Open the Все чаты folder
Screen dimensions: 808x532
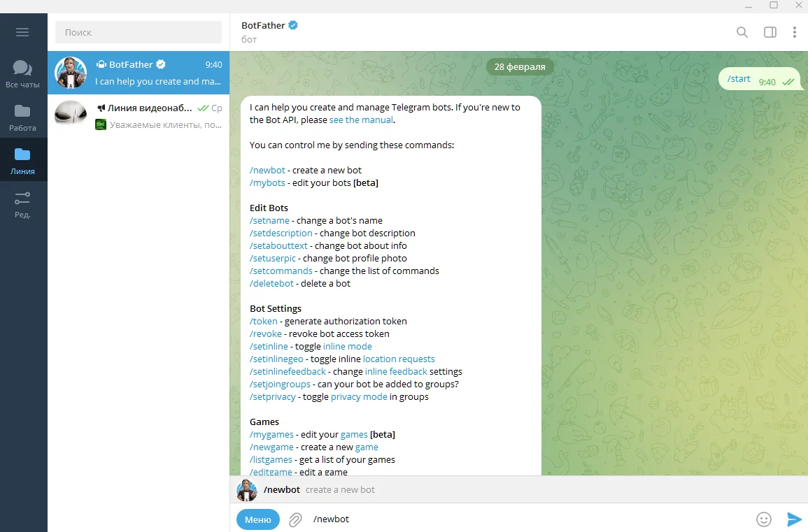click(x=22, y=73)
